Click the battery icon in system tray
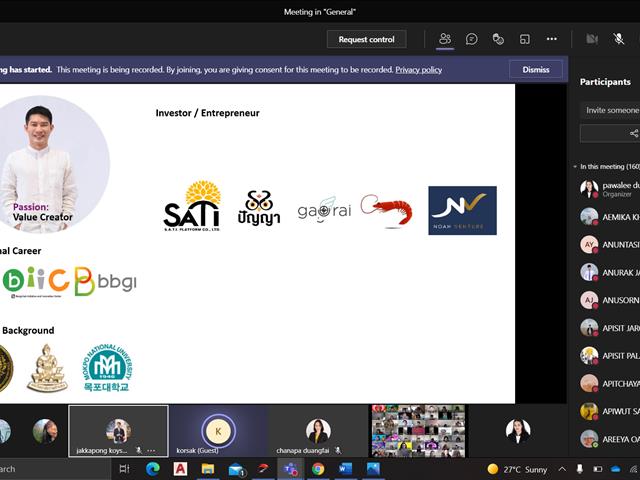Viewport: 640px width, 480px height. click(598, 469)
